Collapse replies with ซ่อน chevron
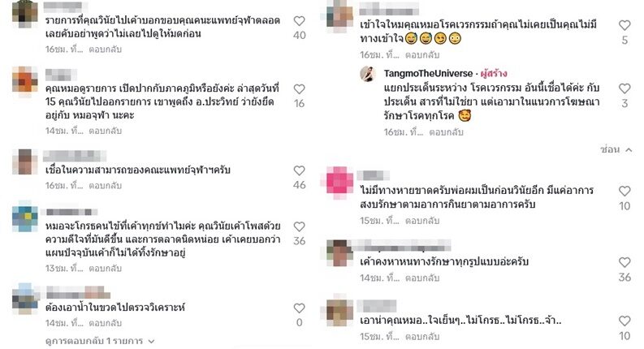 tap(616, 150)
